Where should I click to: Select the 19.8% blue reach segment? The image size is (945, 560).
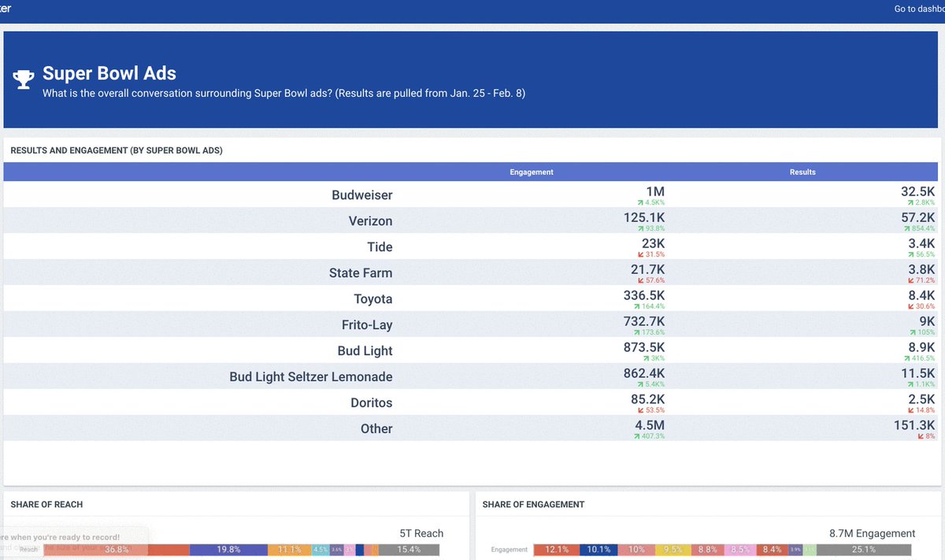tap(229, 550)
